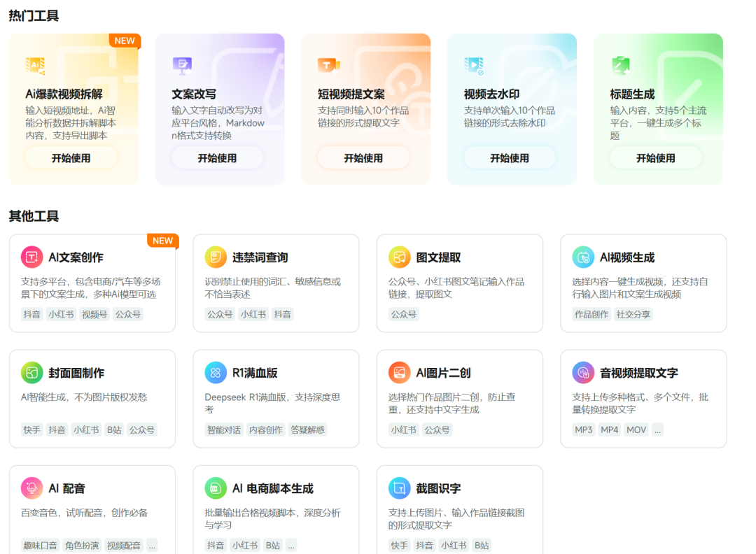
Task: Expand extra platforms on AI电商脚本生成 card
Action: (x=291, y=545)
